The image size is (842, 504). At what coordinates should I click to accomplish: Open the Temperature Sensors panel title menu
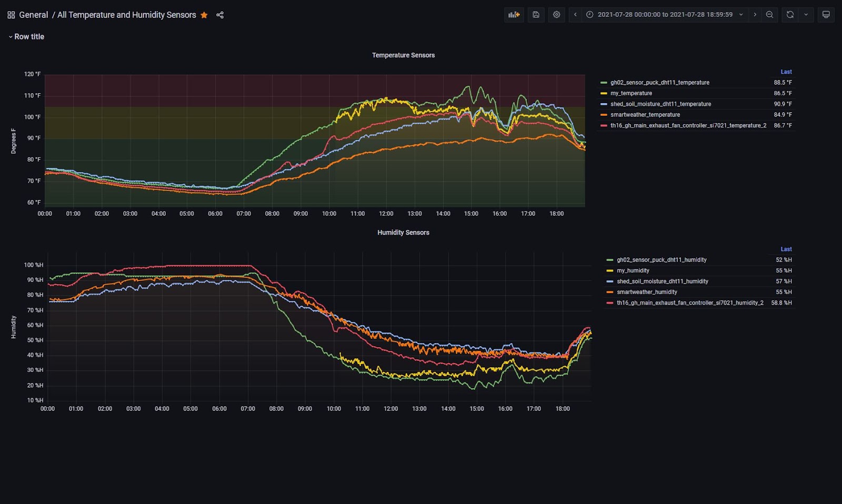[x=404, y=55]
